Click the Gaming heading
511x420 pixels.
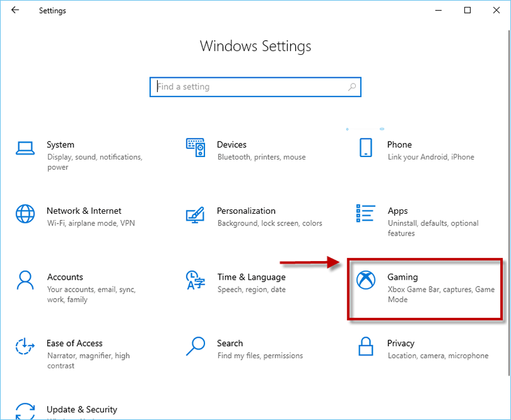[x=402, y=278]
